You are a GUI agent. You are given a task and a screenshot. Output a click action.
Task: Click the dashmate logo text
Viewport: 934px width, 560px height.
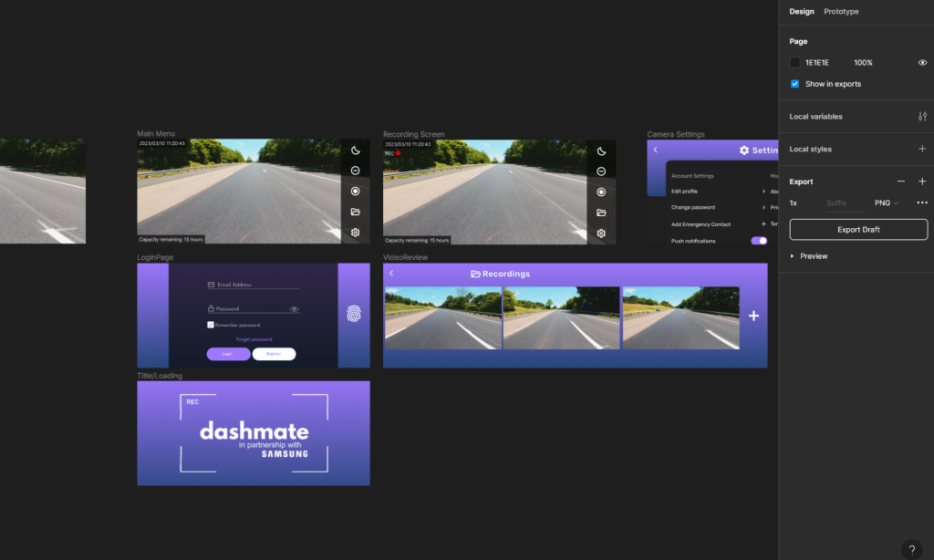(254, 430)
